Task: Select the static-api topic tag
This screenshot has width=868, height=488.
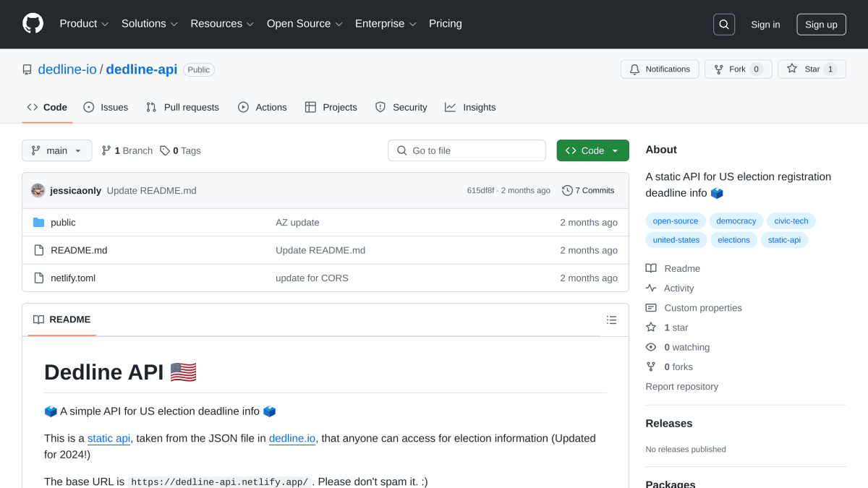Action: click(784, 240)
